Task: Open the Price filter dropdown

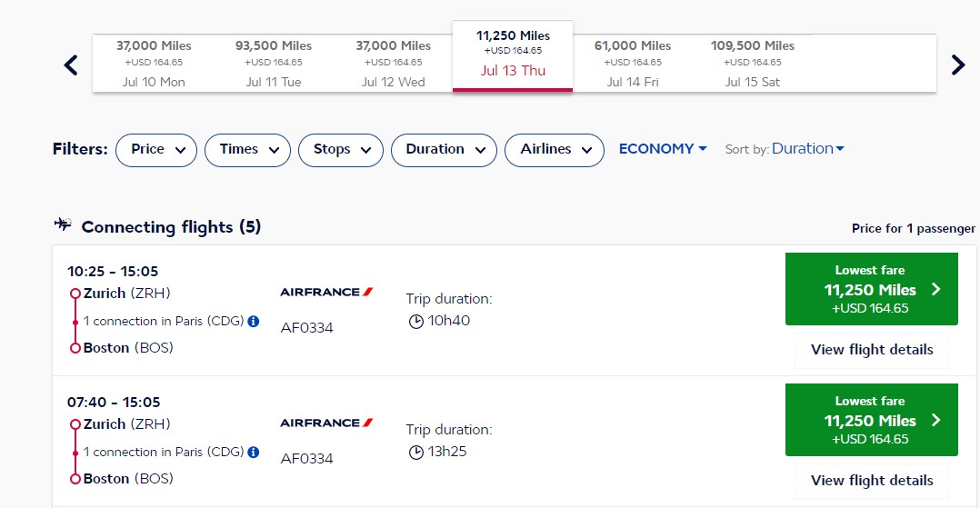Action: pos(156,150)
